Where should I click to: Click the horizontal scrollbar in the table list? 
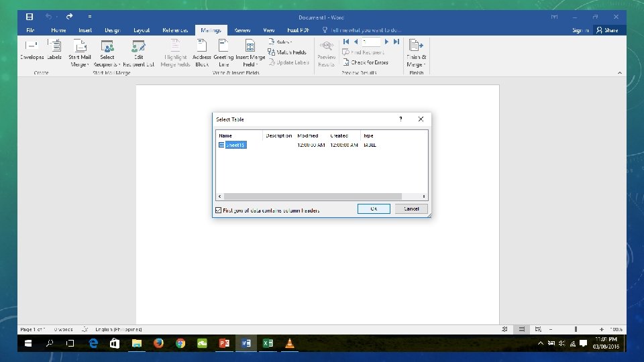[x=313, y=196]
